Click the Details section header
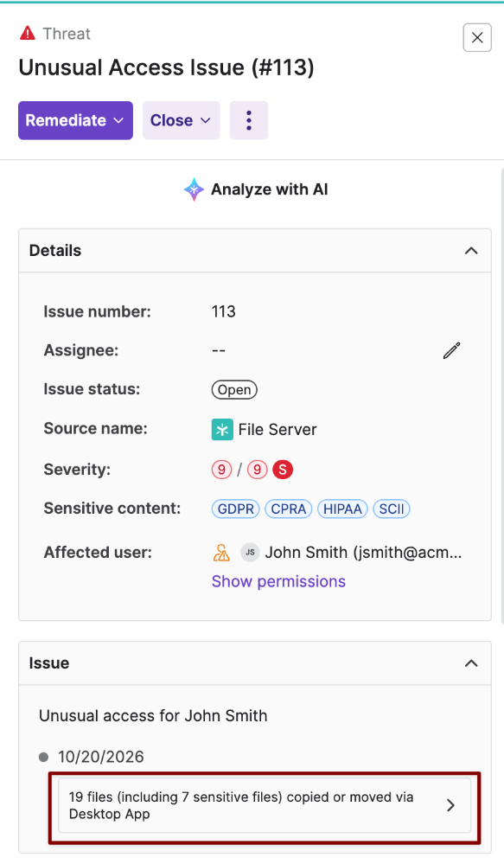Image resolution: width=504 pixels, height=864 pixels. tap(255, 251)
